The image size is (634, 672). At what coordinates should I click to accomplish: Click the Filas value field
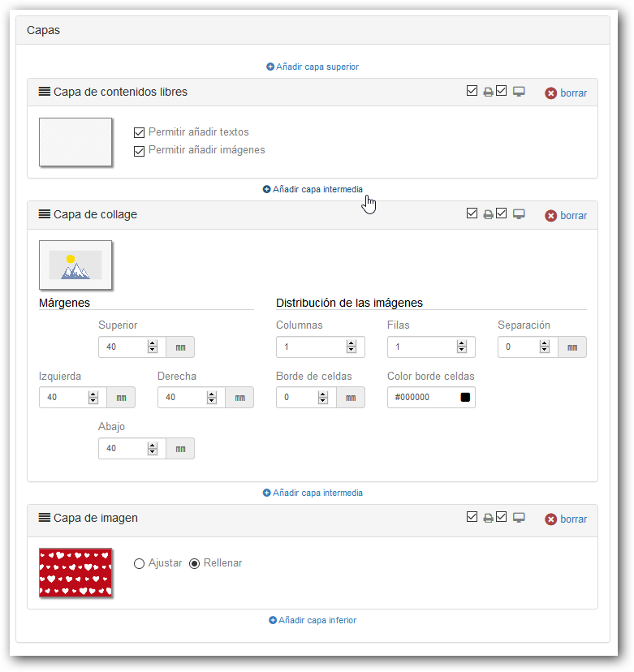pyautogui.click(x=431, y=347)
